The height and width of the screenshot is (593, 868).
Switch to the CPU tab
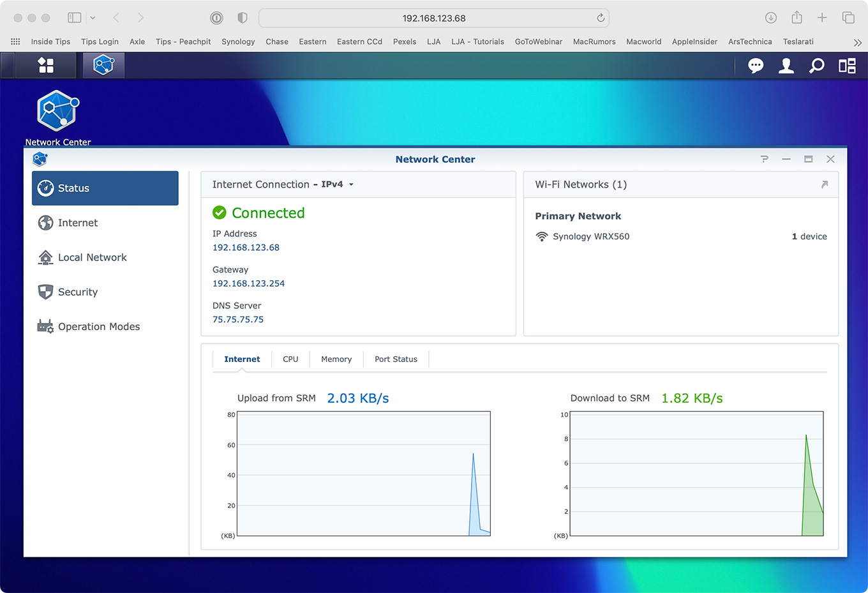pos(290,359)
